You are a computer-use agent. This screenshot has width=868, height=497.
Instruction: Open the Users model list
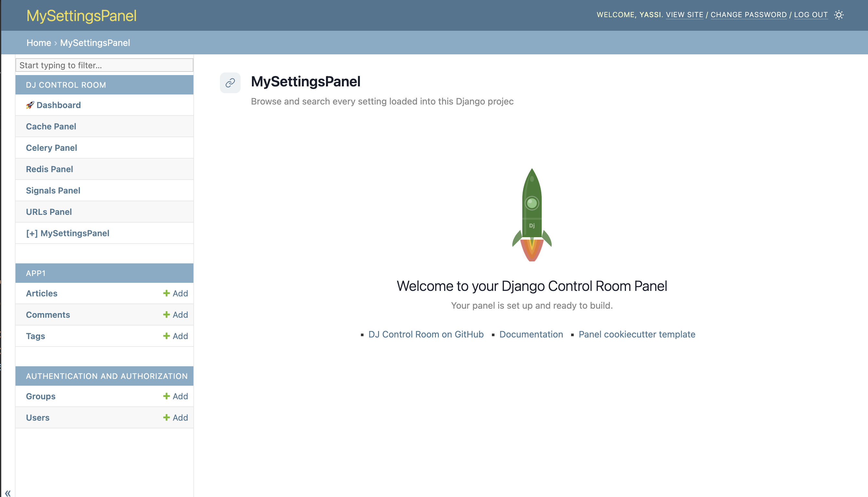[x=38, y=417]
